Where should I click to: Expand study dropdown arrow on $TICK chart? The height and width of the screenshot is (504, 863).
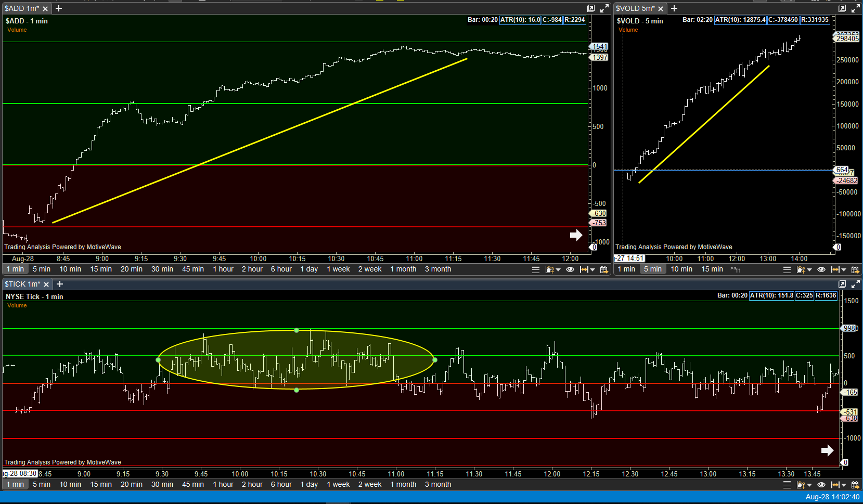(x=809, y=485)
